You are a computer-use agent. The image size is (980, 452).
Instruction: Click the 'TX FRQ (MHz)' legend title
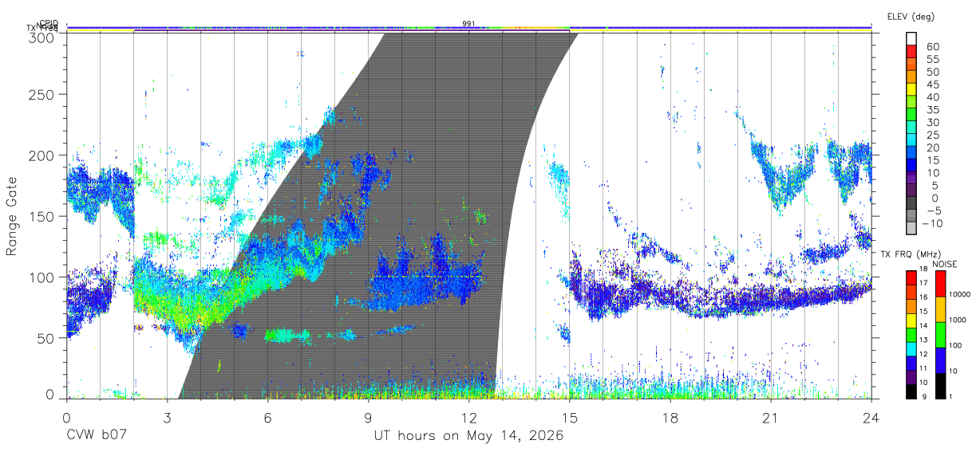pyautogui.click(x=910, y=254)
